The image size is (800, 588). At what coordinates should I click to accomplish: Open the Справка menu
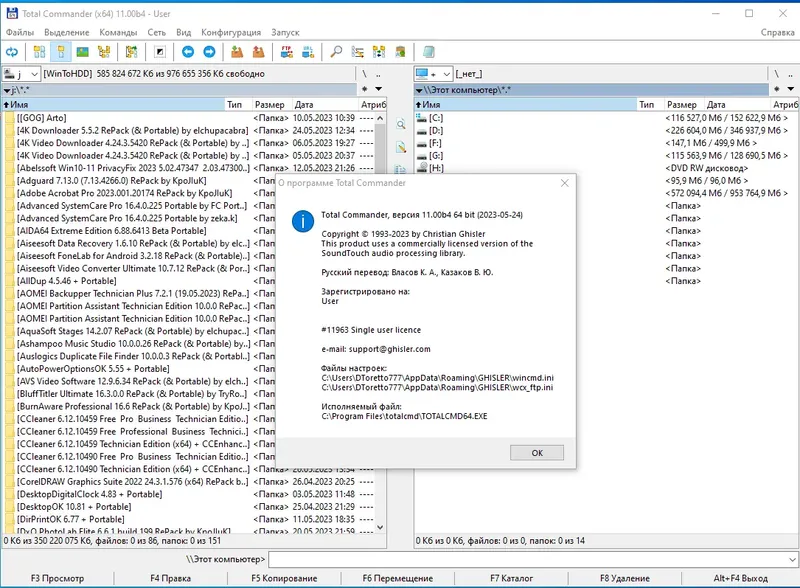[778, 32]
